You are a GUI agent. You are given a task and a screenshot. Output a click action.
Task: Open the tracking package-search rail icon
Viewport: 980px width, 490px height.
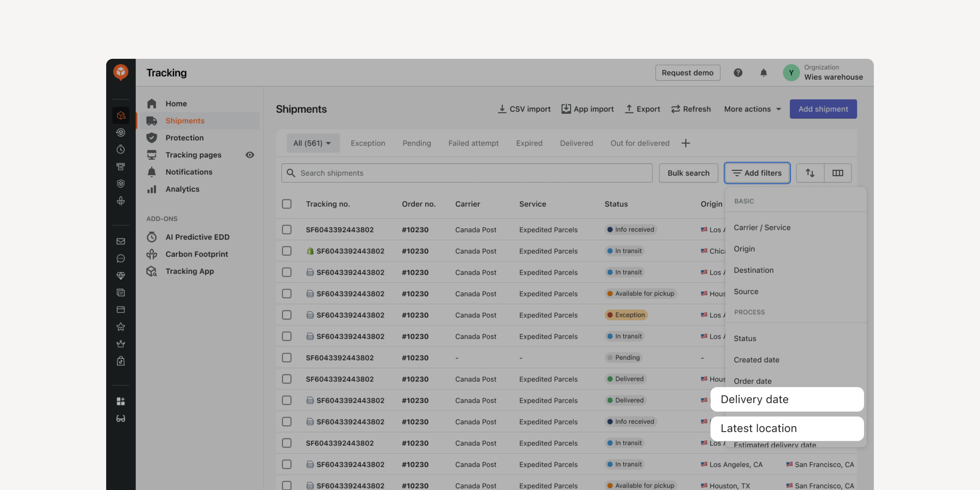pyautogui.click(x=121, y=115)
